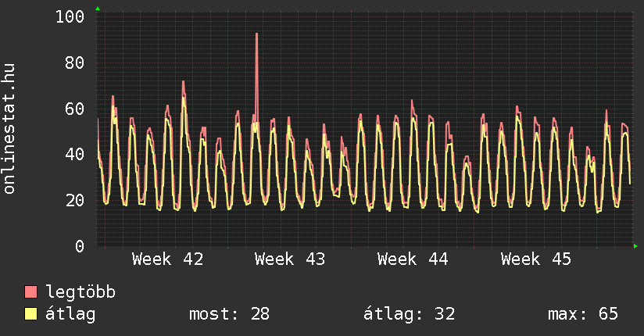Click the 'most: 28' current value text
Screen dimensions: 644x336
click(x=229, y=314)
